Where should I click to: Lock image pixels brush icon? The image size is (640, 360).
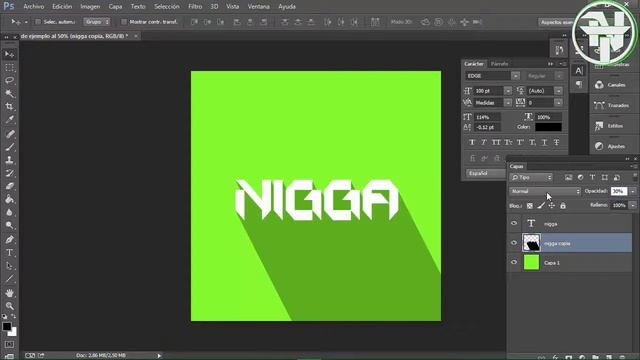coord(541,206)
